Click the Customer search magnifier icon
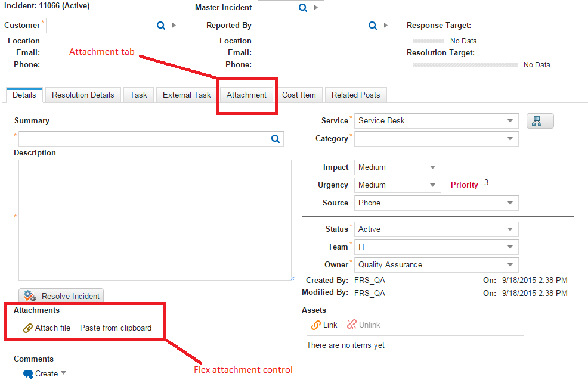The image size is (588, 383). (x=160, y=26)
